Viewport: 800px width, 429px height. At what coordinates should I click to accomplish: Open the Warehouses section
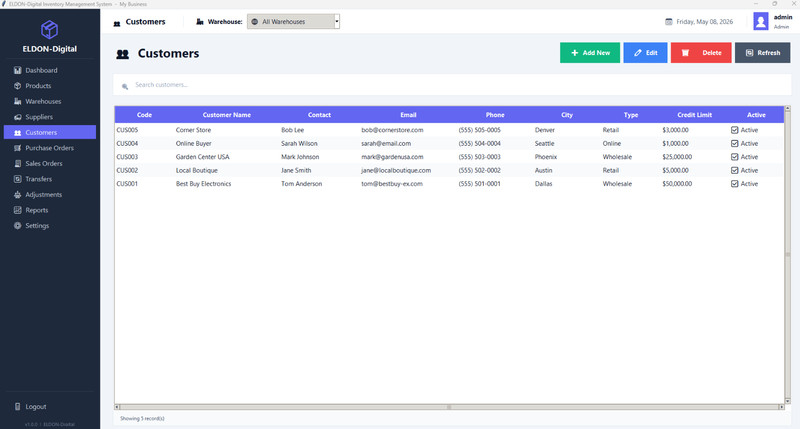[49, 102]
